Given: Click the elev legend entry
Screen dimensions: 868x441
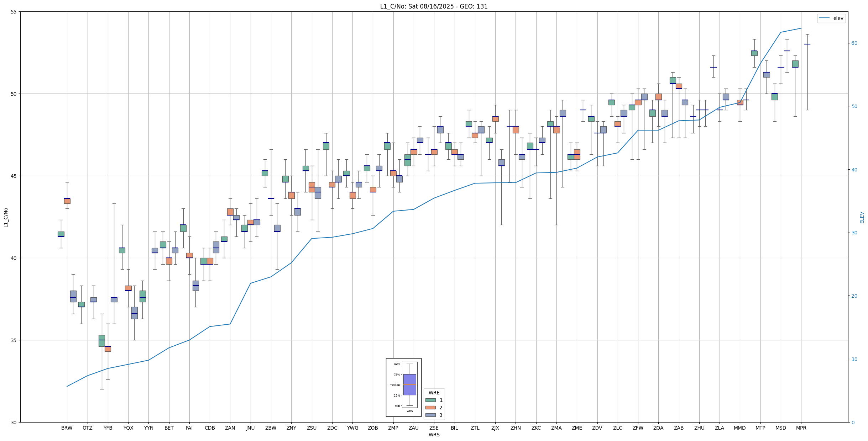Looking at the screenshot, I should click(831, 18).
